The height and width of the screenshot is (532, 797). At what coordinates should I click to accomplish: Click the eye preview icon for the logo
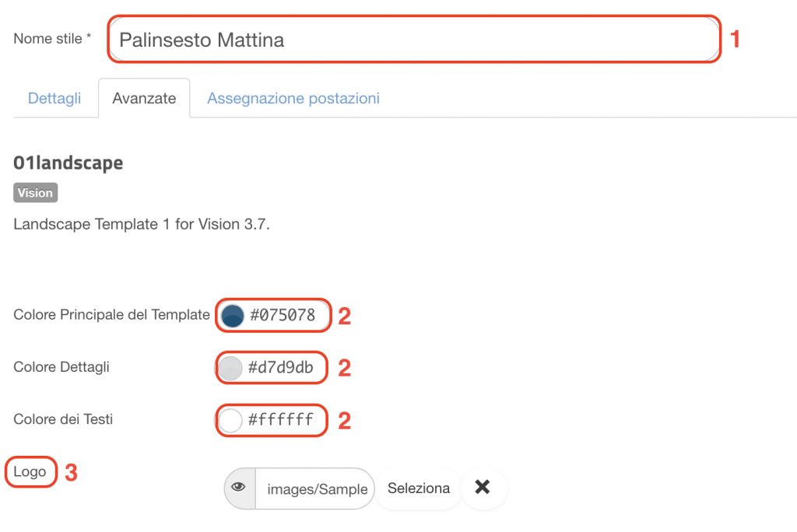240,488
